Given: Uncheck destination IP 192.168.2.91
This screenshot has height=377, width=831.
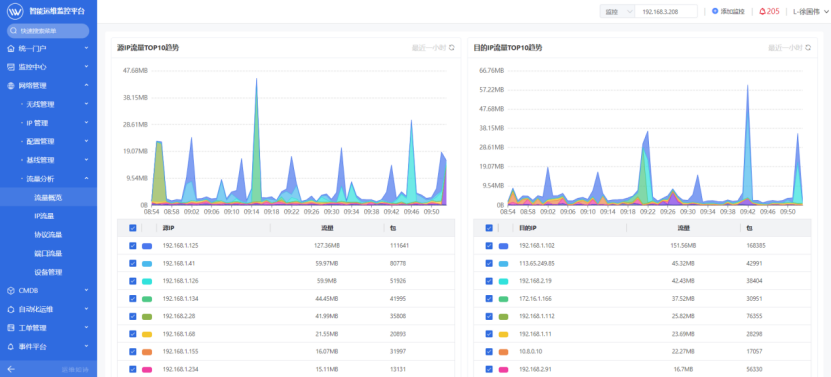Looking at the screenshot, I should 489,369.
